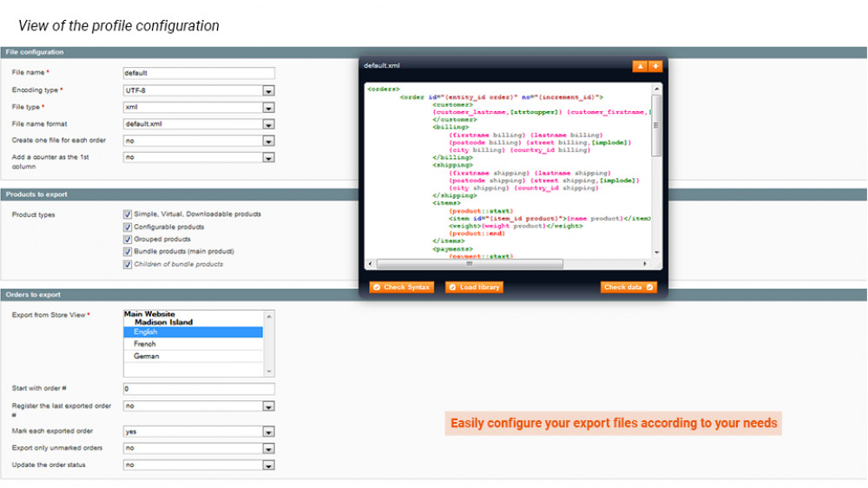Screen dimensions: 868x488
Task: Click the Start with order # field
Action: [199, 389]
